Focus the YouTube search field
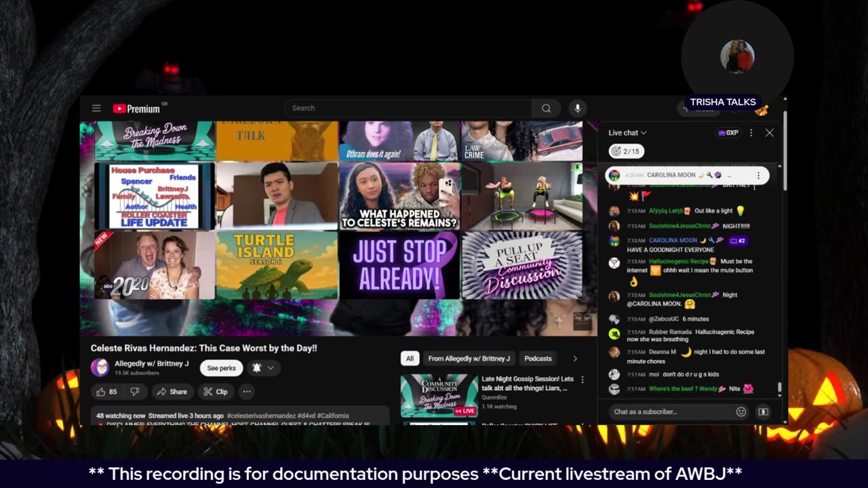The image size is (868, 488). coord(408,108)
